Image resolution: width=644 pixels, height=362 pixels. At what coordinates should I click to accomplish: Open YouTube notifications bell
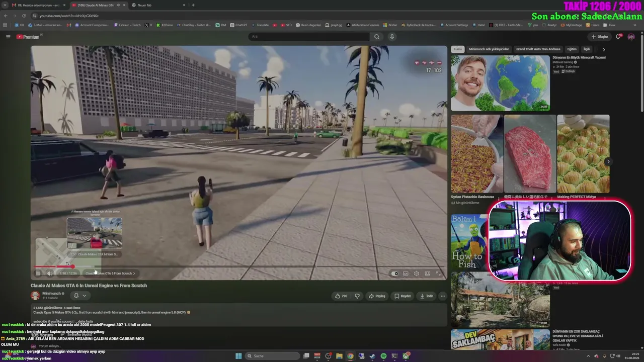618,37
